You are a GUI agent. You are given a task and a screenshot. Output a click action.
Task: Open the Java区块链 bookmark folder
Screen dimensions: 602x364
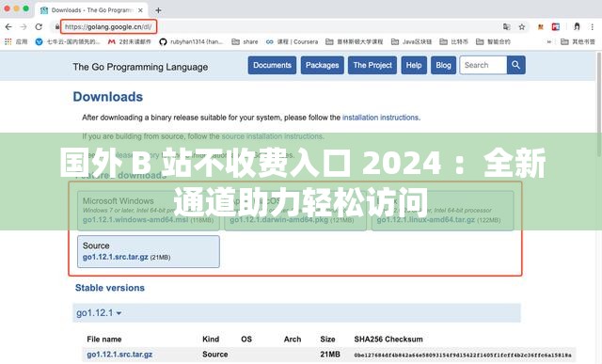(x=411, y=41)
